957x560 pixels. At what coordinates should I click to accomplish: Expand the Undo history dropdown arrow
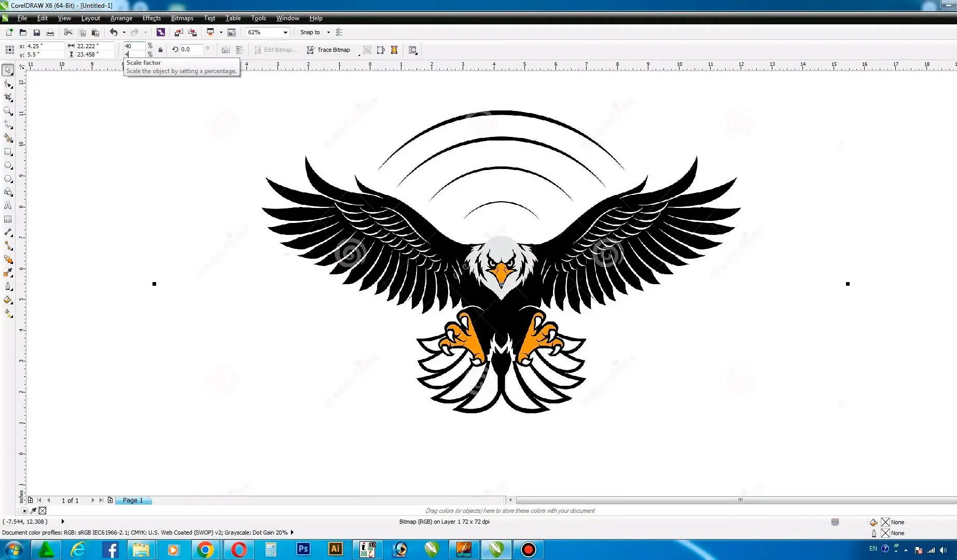coord(124,32)
